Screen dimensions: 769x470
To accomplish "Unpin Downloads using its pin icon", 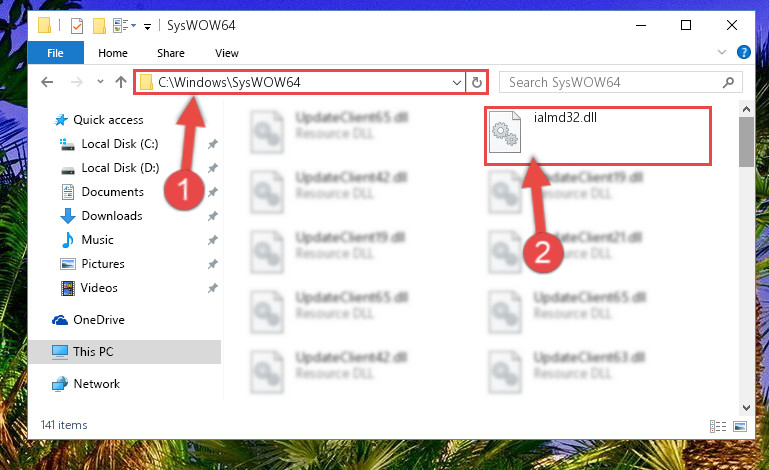I will pos(212,216).
